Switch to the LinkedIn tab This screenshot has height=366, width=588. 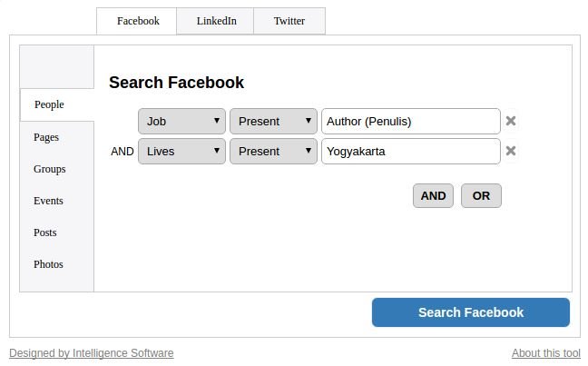pos(215,21)
